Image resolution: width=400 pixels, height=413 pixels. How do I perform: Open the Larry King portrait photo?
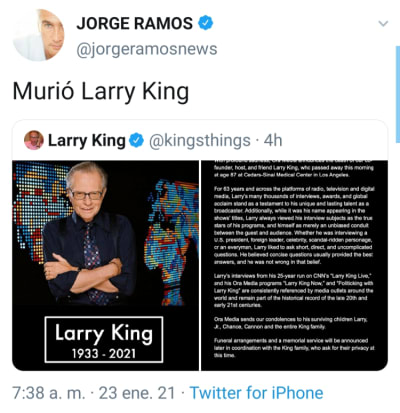(x=105, y=265)
